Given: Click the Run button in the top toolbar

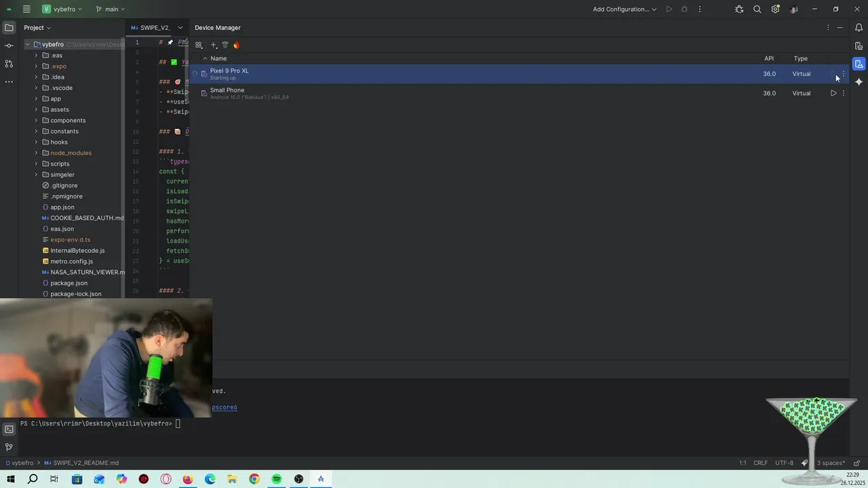Looking at the screenshot, I should (669, 9).
